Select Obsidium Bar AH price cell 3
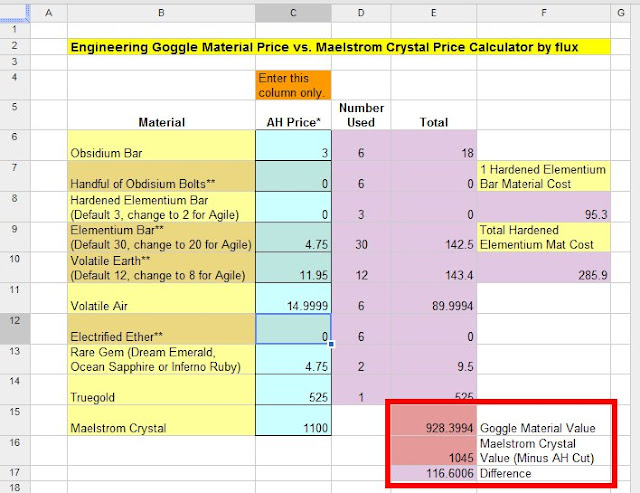Image resolution: width=640 pixels, height=493 pixels. coord(293,145)
